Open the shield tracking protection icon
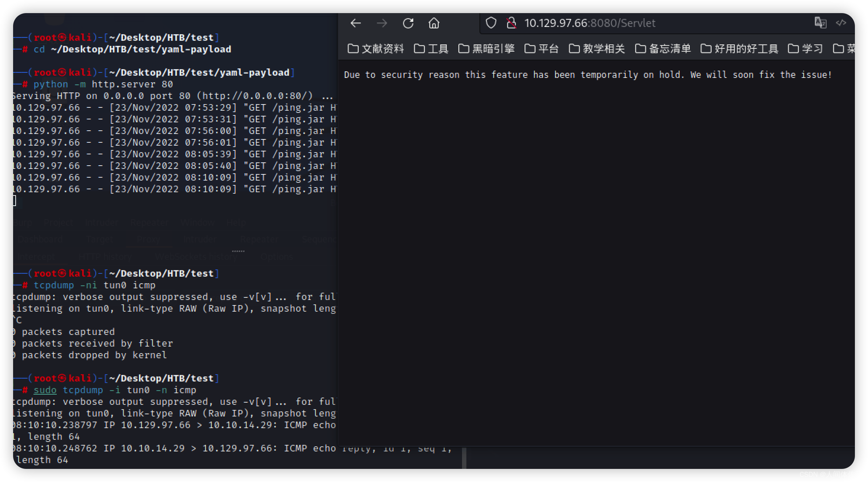868x482 pixels. 491,23
